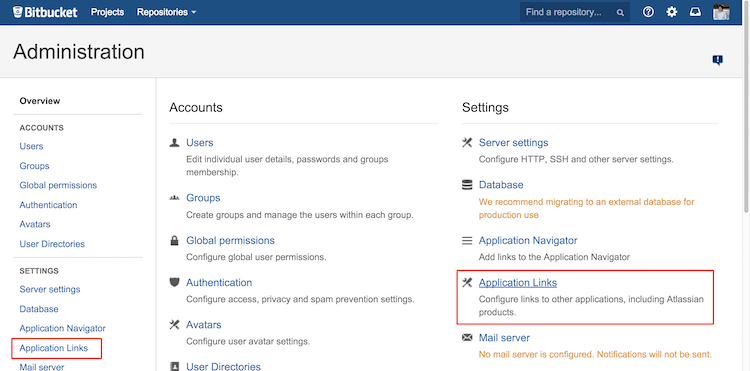Open the Authentication heading link
This screenshot has height=371, width=750.
pyautogui.click(x=219, y=283)
